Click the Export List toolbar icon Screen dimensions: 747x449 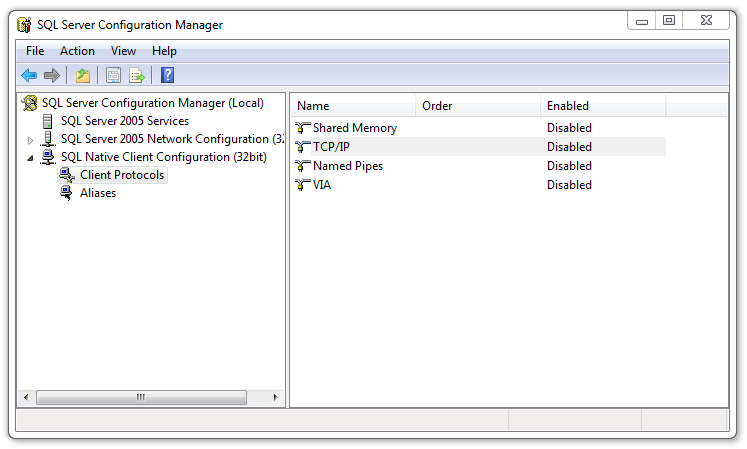coord(137,75)
